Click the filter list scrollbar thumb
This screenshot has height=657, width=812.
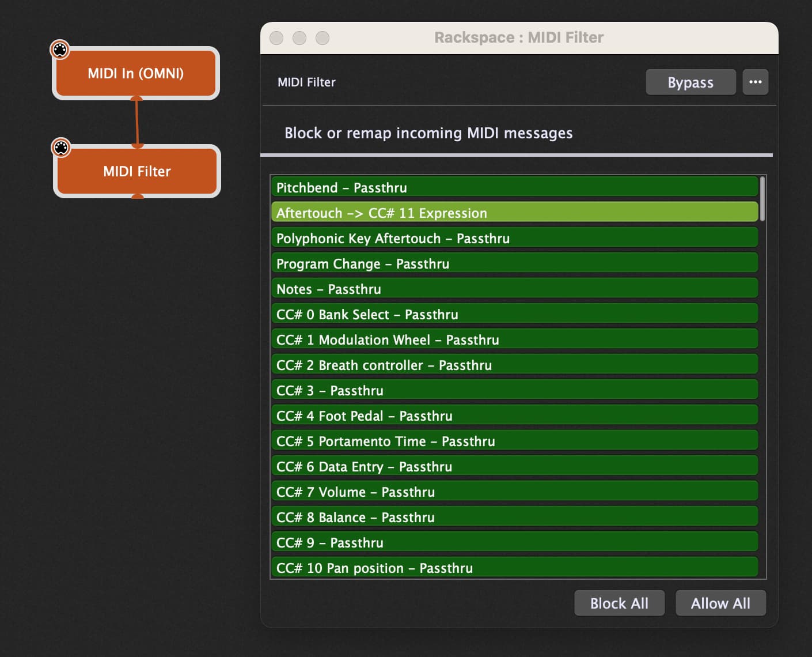[762, 199]
